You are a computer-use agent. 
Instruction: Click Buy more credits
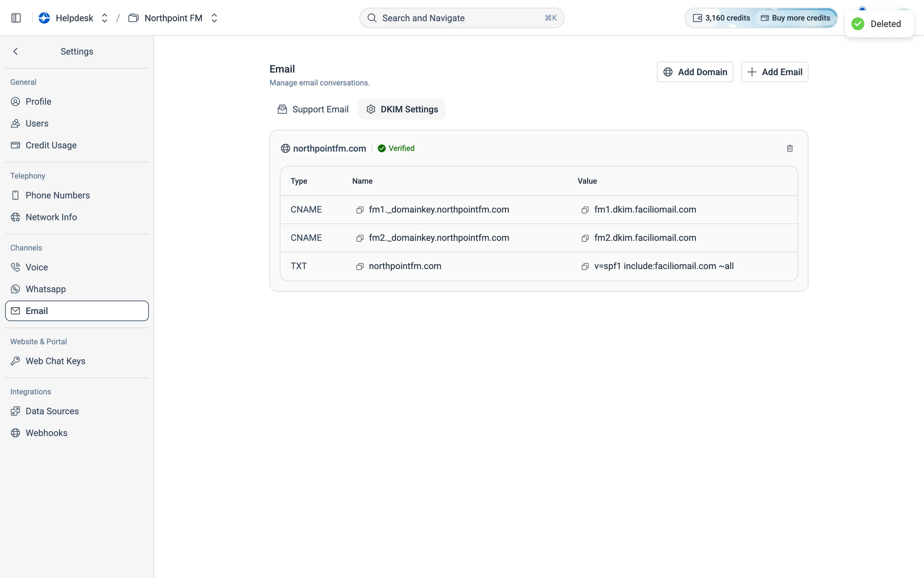[795, 18]
